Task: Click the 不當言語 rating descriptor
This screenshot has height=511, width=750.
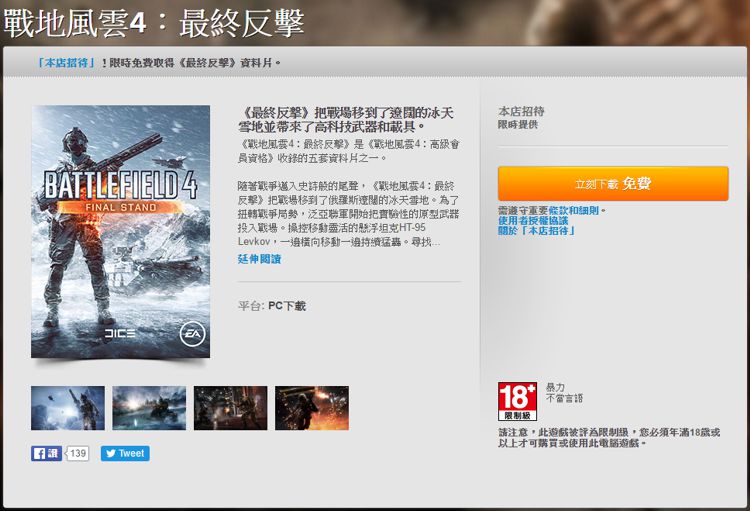Action: [564, 398]
